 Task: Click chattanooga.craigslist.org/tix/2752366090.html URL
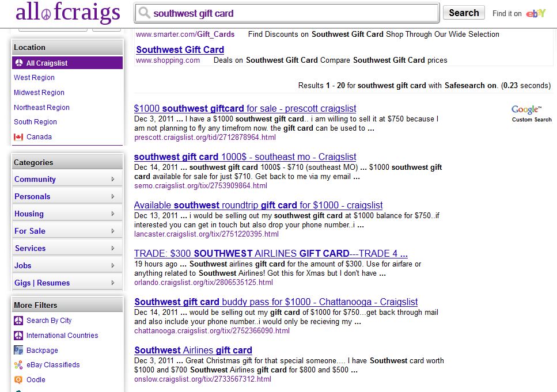click(x=212, y=330)
